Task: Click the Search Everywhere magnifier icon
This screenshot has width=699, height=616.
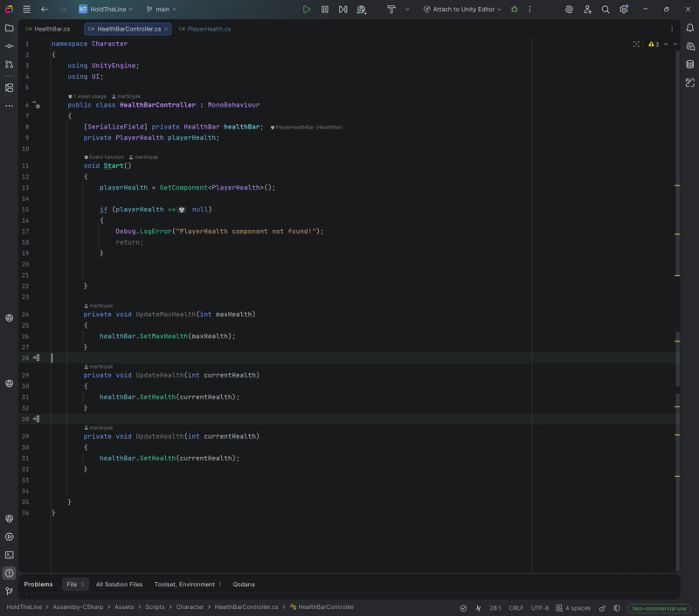Action: click(x=606, y=10)
